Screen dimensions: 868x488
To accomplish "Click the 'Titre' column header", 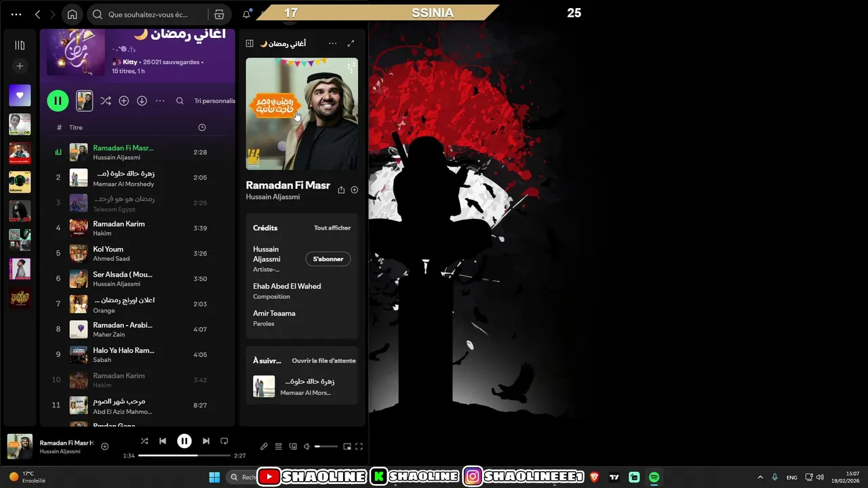I will tap(76, 127).
